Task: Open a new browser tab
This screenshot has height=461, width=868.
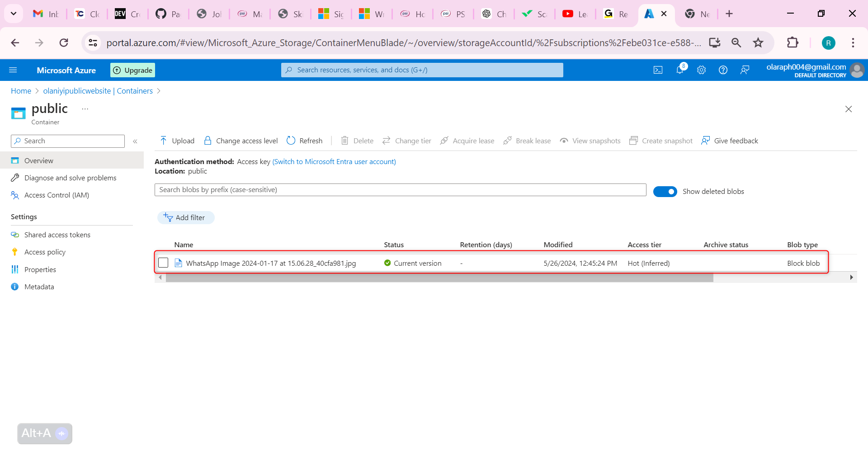Action: (x=729, y=14)
